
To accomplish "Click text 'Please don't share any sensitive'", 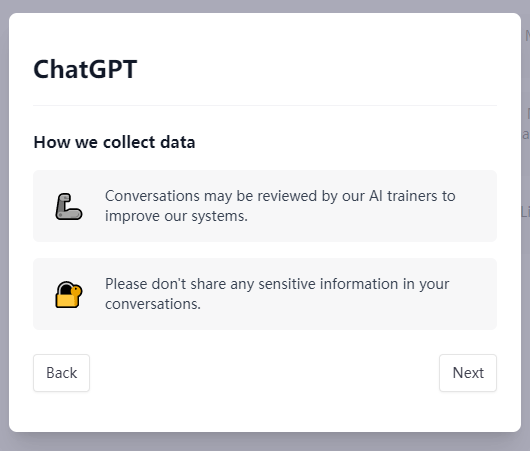I will (x=210, y=284).
